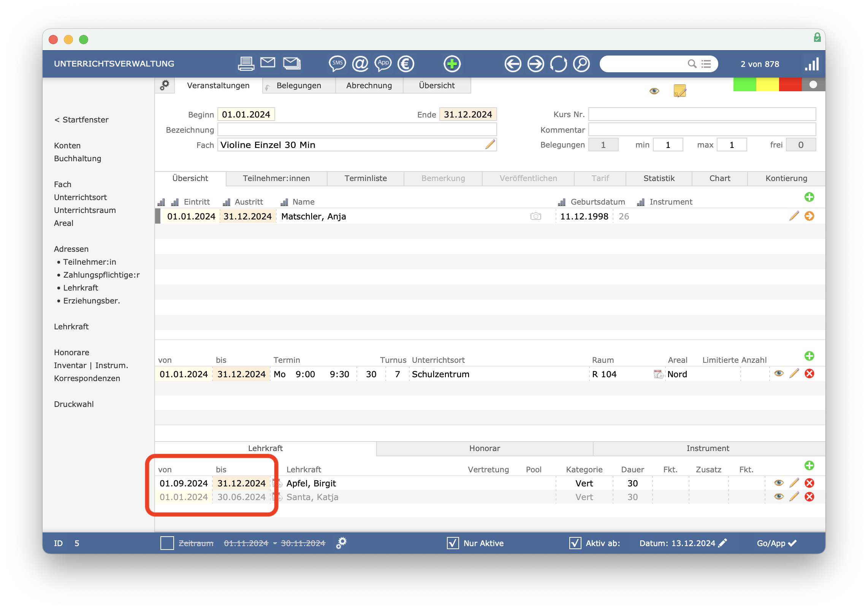The image size is (868, 610).
Task: Delete the Apfel, Birgit teacher row
Action: (x=809, y=483)
